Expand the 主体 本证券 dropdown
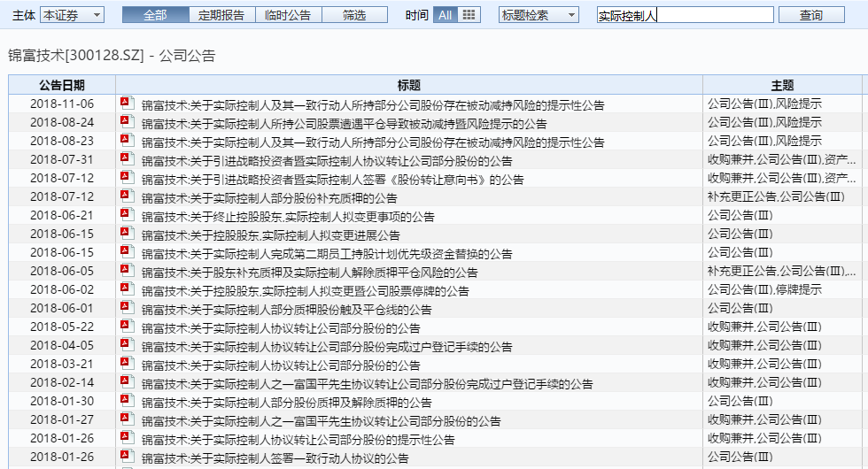 point(72,15)
